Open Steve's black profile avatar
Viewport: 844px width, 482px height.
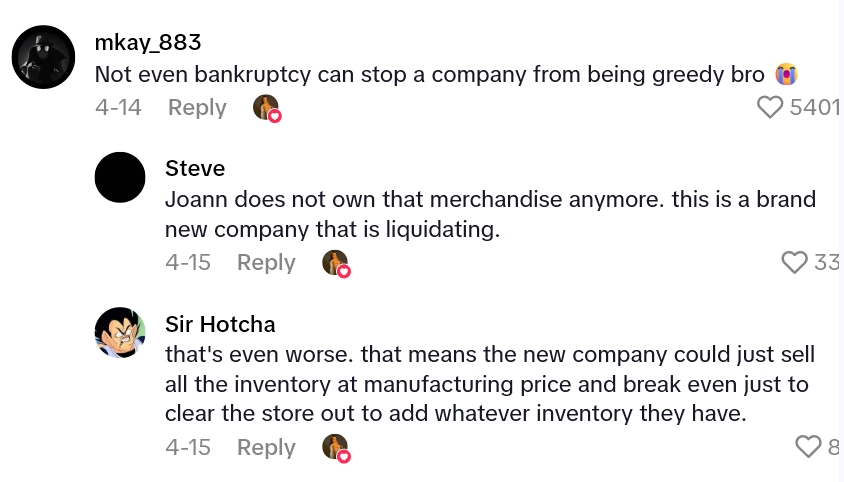pyautogui.click(x=120, y=178)
